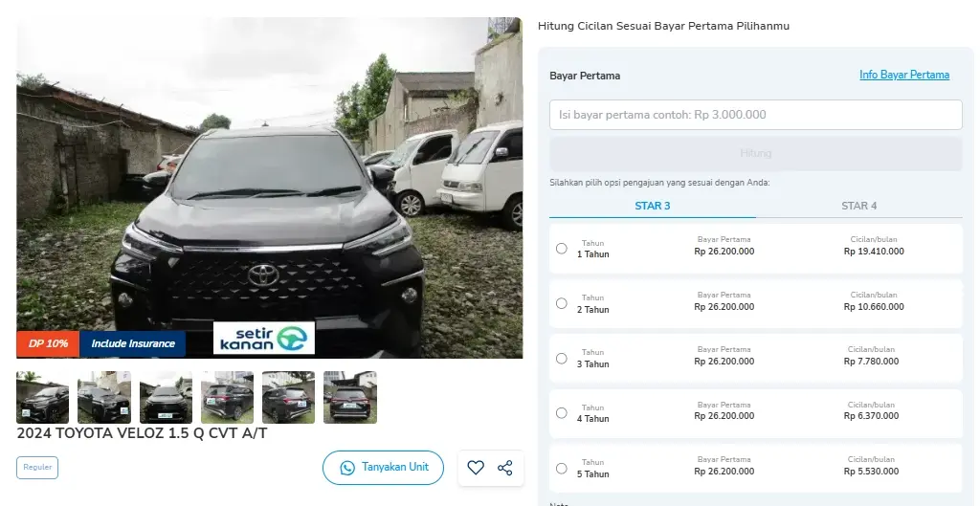Click the WhatsApp icon in Tanyakan Unit
The height and width of the screenshot is (506, 980).
[346, 468]
